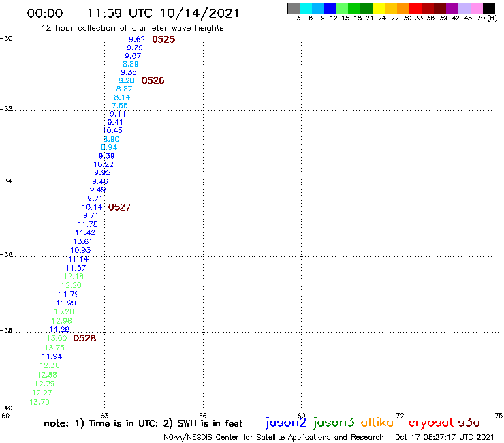Click the reading 11.42
This screenshot has width=504, height=443.
[86, 233]
